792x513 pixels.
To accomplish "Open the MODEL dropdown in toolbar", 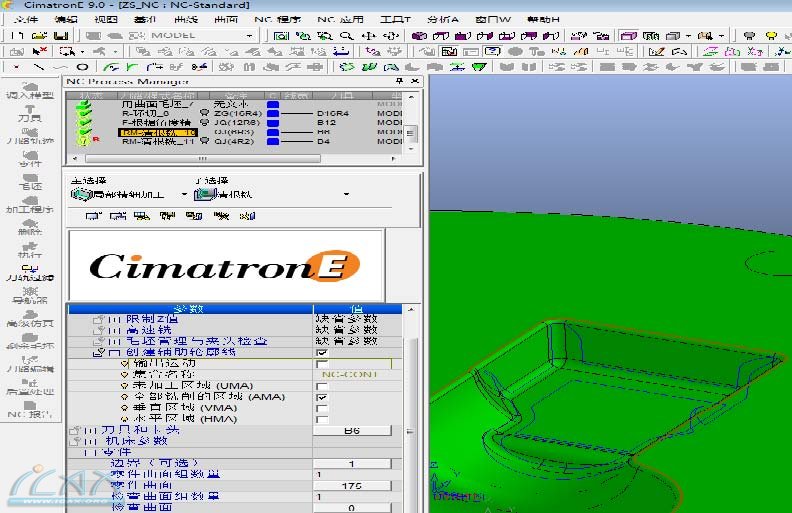I will [249, 36].
